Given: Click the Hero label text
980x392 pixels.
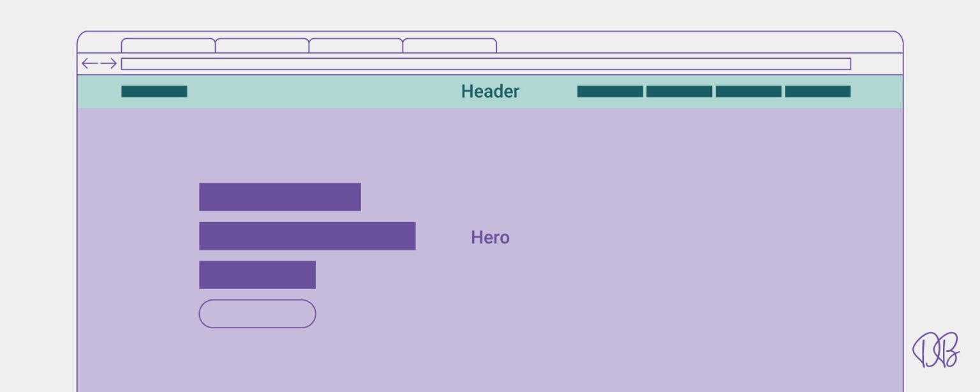Looking at the screenshot, I should (x=490, y=237).
